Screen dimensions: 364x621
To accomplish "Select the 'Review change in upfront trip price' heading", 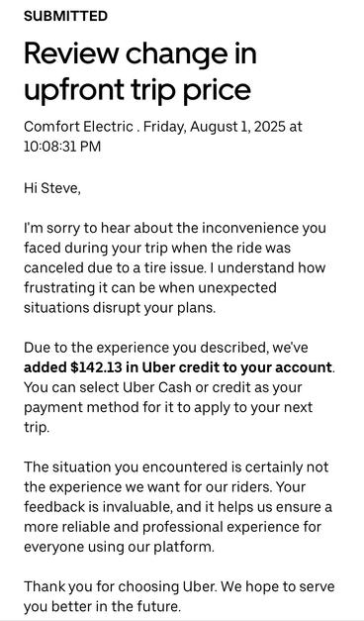I will [x=140, y=71].
